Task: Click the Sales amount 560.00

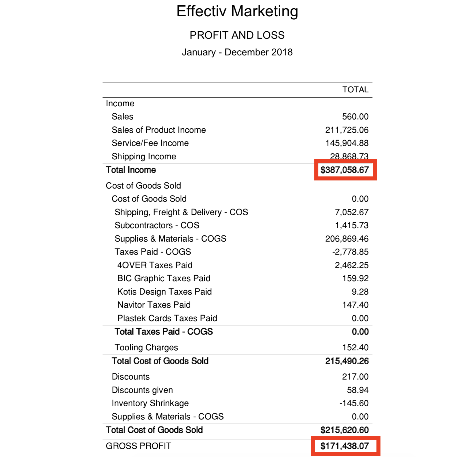Action: [x=355, y=117]
